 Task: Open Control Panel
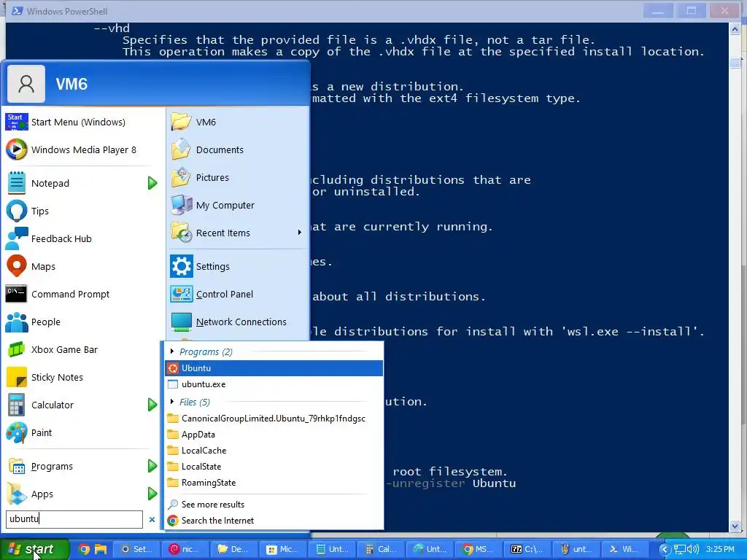pos(239,295)
